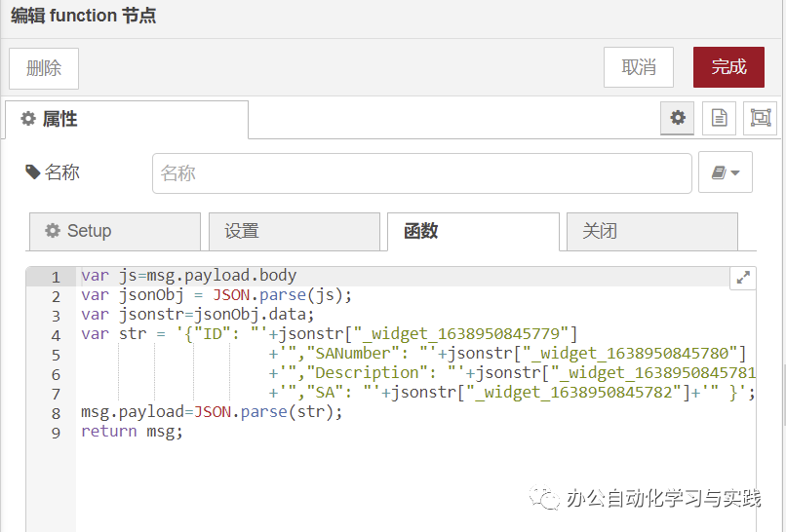Open the node appearance icon button
The width and height of the screenshot is (786, 532).
tap(760, 118)
